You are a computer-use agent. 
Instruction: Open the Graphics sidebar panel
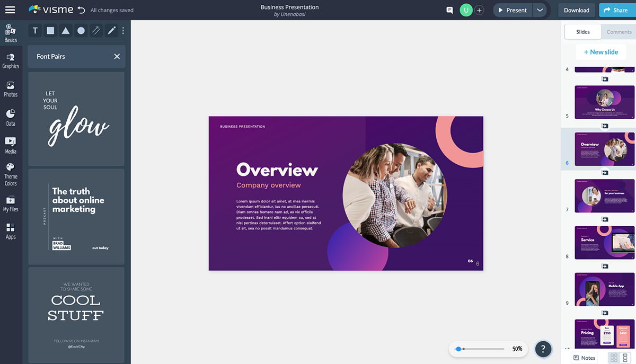pyautogui.click(x=11, y=61)
